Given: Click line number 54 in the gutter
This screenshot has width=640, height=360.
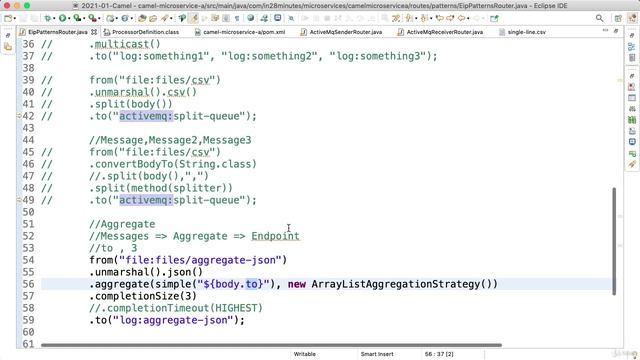Looking at the screenshot, I should 28,260.
